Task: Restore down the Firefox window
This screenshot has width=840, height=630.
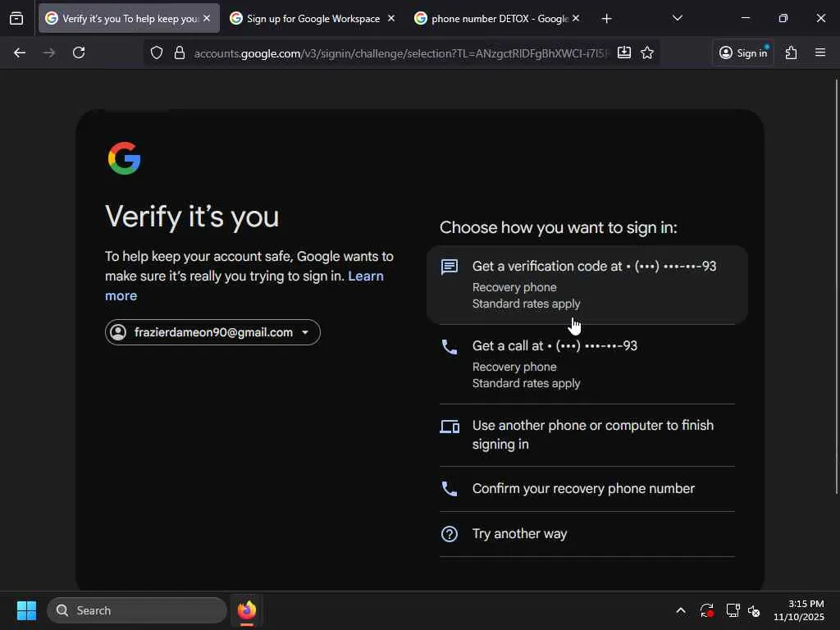Action: click(x=783, y=19)
